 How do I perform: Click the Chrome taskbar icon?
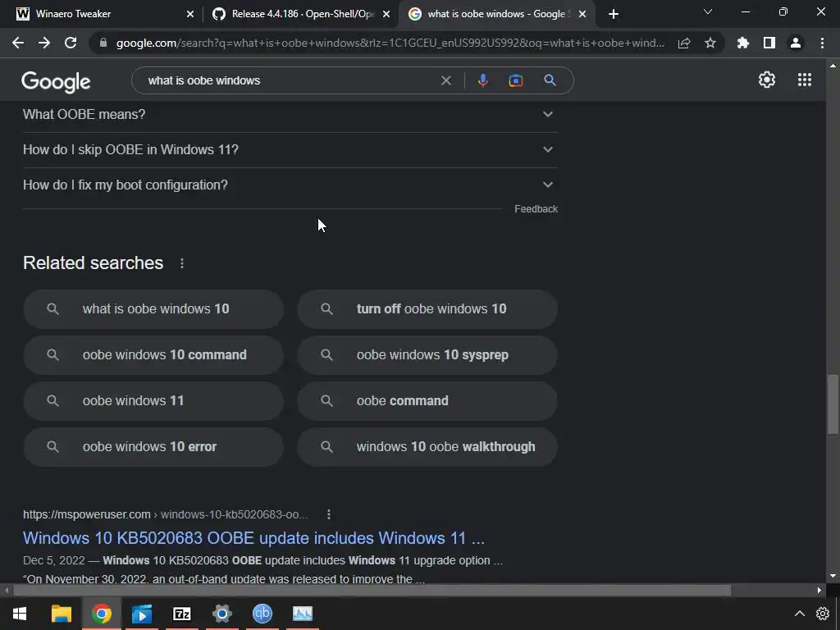click(x=101, y=614)
